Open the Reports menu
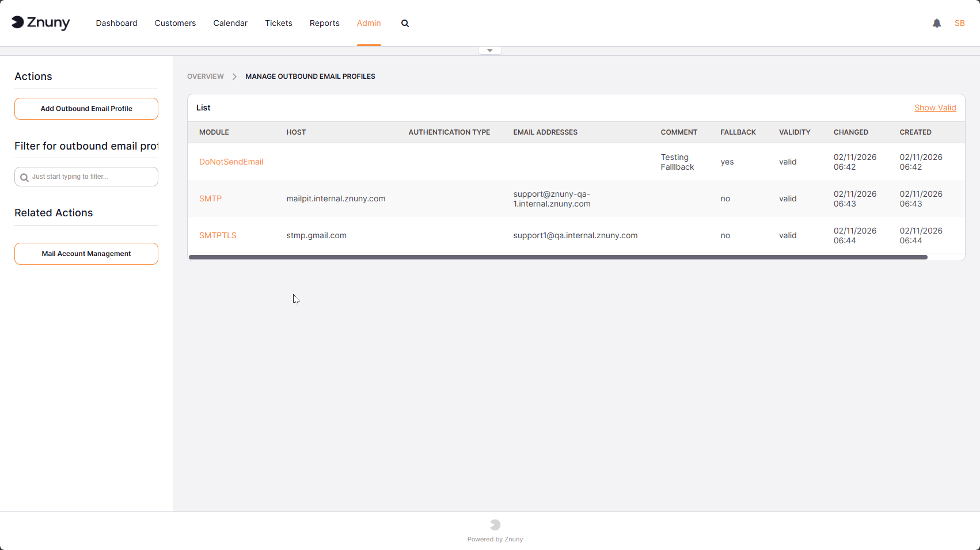The width and height of the screenshot is (980, 550). pyautogui.click(x=324, y=24)
